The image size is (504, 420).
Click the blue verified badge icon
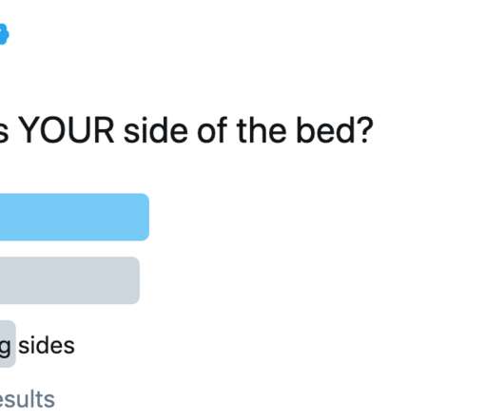click(3, 34)
